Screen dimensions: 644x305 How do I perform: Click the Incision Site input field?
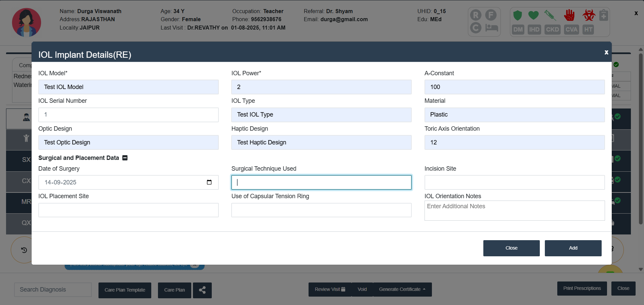514,182
